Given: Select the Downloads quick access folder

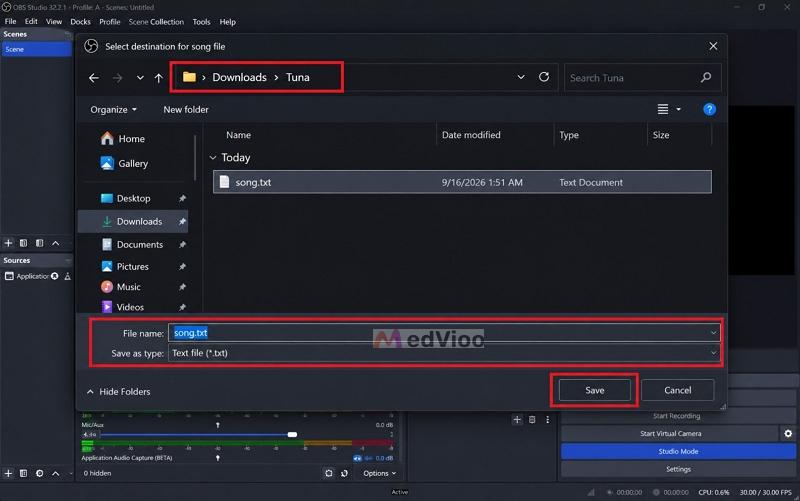Looking at the screenshot, I should (x=133, y=221).
